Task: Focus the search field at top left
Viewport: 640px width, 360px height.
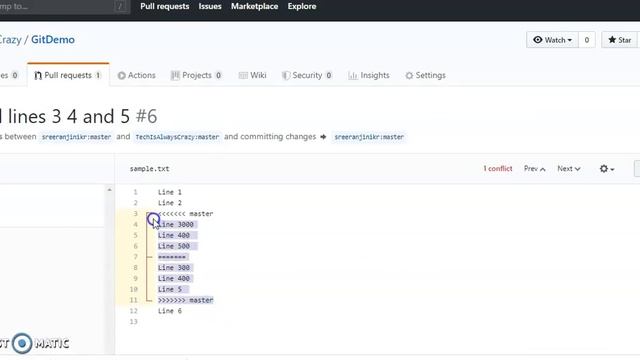Action: [x=64, y=7]
